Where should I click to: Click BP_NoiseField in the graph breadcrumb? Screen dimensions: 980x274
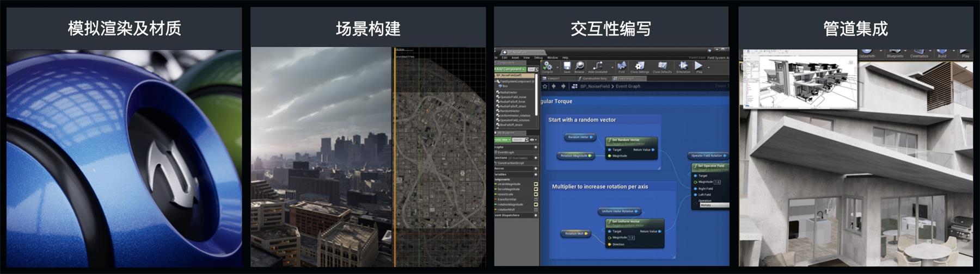coord(595,86)
